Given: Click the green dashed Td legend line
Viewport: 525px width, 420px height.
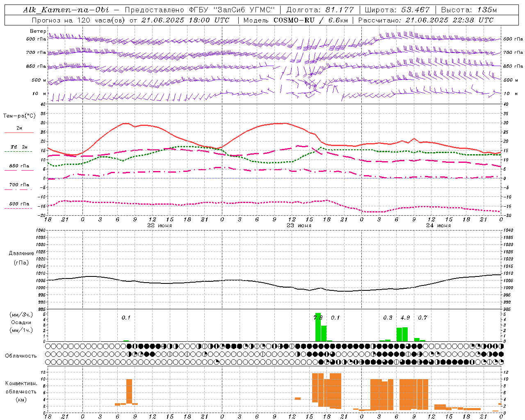Looking at the screenshot, I should [18, 151].
